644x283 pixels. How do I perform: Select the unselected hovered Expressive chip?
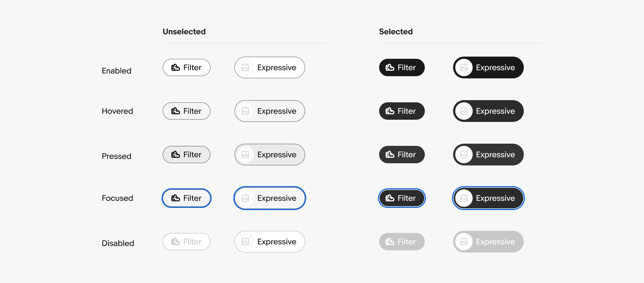tap(270, 111)
